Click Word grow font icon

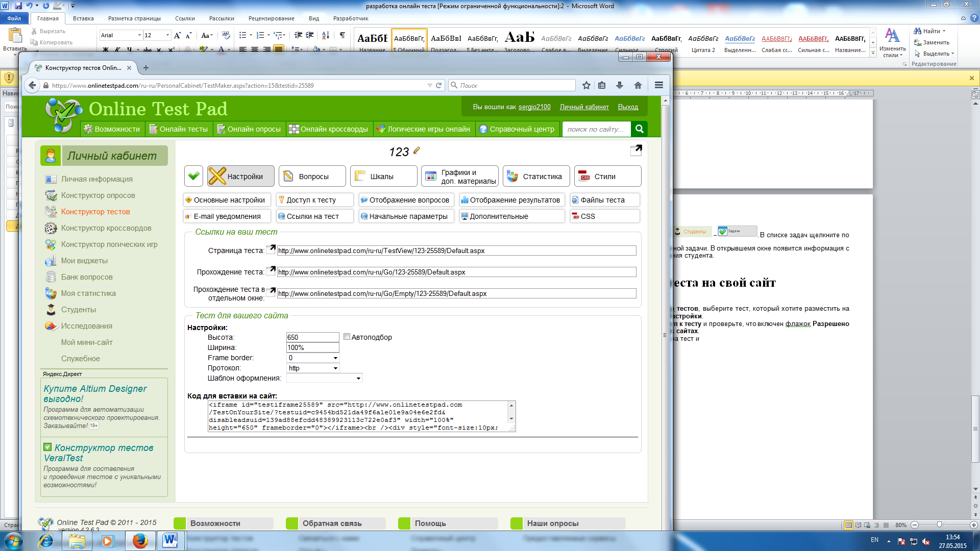pyautogui.click(x=177, y=35)
